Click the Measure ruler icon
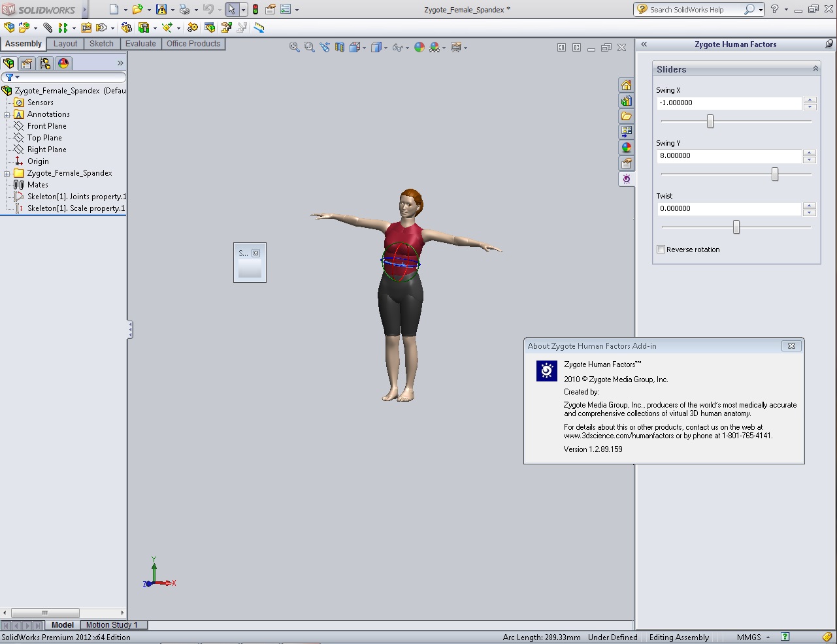This screenshot has height=644, width=837. (x=259, y=27)
